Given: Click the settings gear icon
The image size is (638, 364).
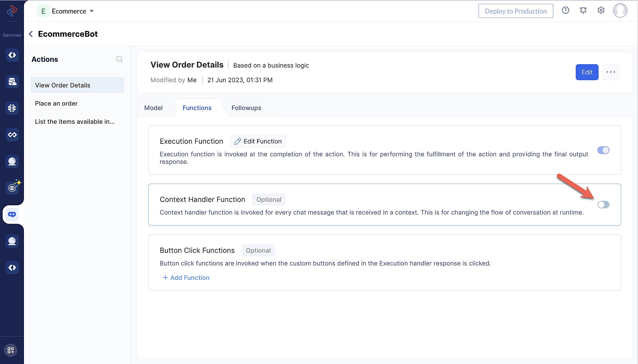Looking at the screenshot, I should tap(601, 11).
